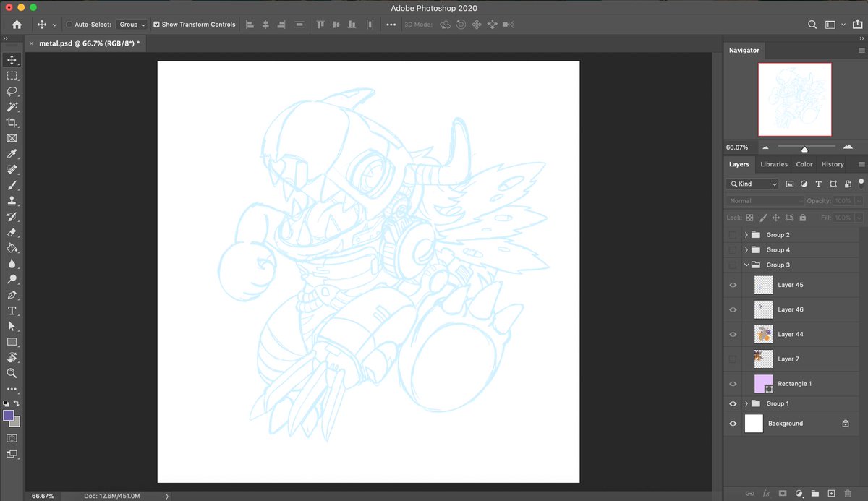Show Group 2 via its visibility box
Screen dimensions: 868x501
pos(733,235)
